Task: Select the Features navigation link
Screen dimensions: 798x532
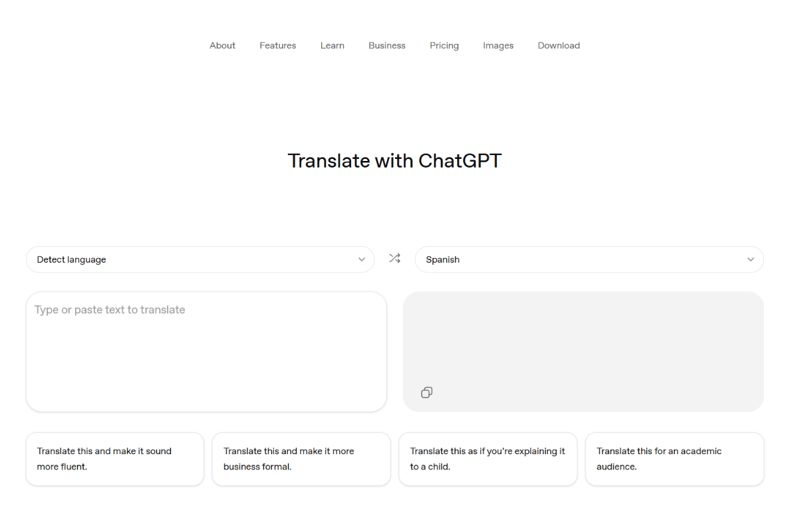Action: (277, 45)
